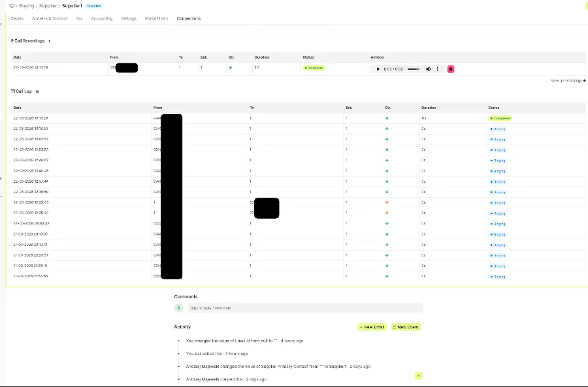Switch to the Address & Contact tab
The image size is (588, 387).
50,18
